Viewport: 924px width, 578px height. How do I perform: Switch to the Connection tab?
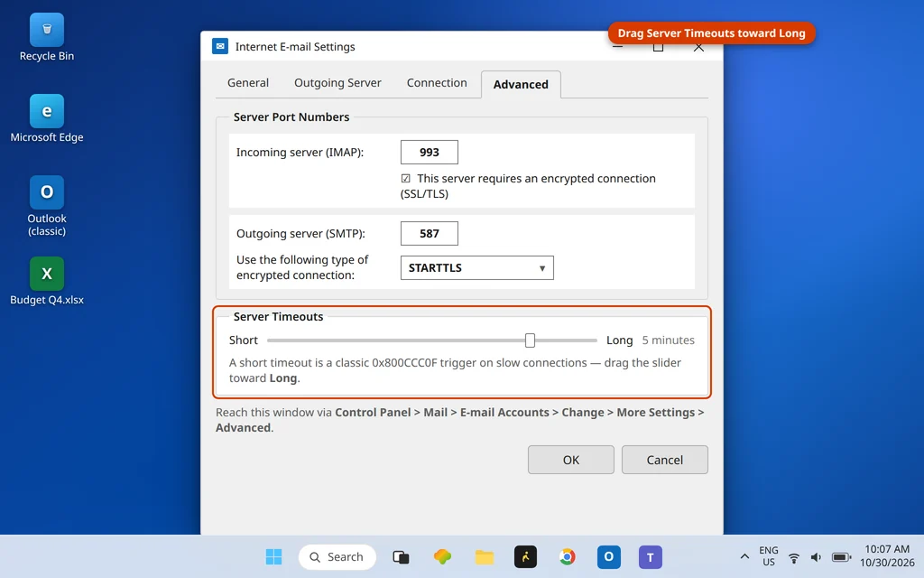437,83
